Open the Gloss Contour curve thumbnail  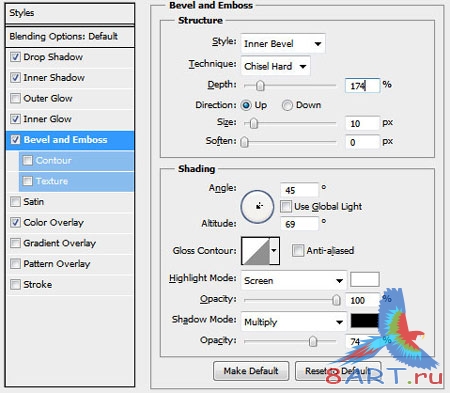click(x=255, y=251)
